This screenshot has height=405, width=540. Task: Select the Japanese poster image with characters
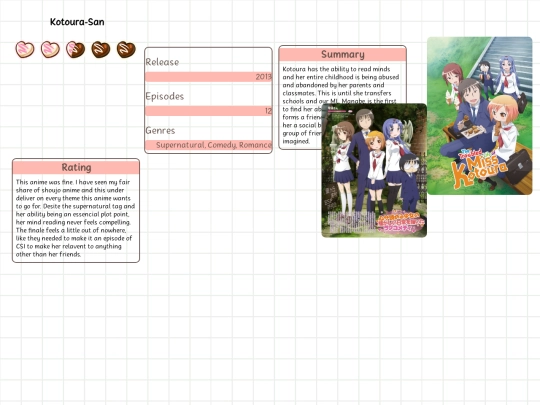pyautogui.click(x=374, y=170)
